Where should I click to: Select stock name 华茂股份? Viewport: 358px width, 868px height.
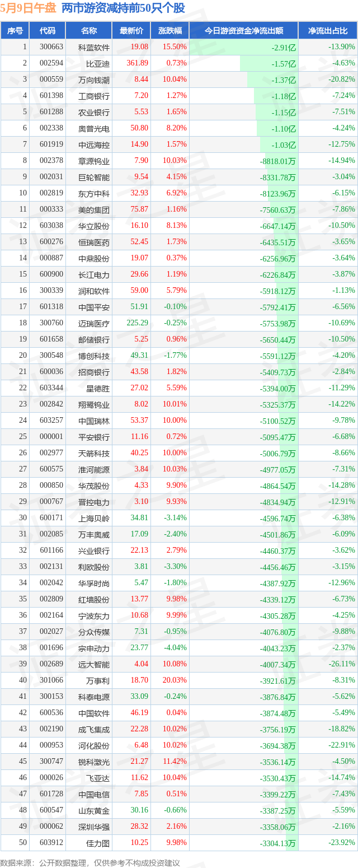94,486
